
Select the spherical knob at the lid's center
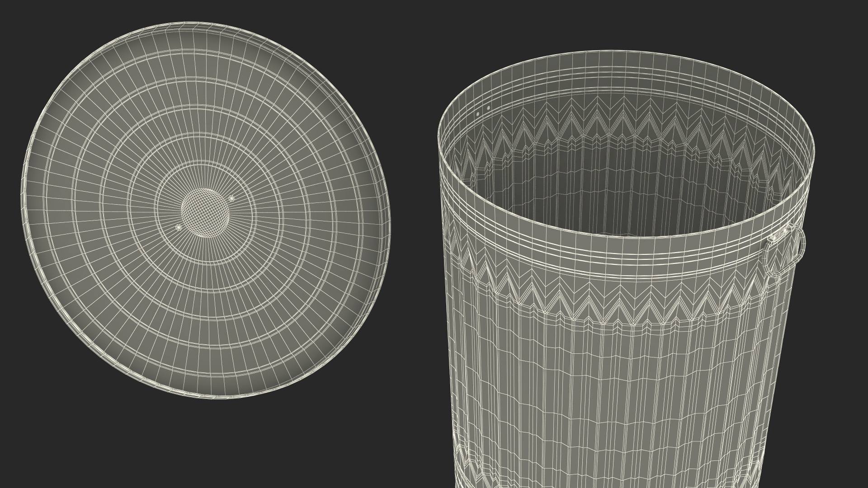click(205, 212)
